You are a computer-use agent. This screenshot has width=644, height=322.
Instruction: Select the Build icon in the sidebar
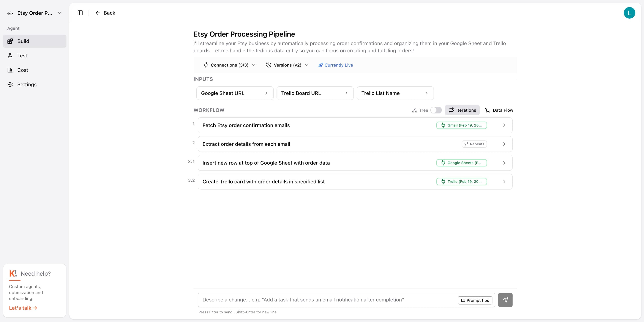10,41
